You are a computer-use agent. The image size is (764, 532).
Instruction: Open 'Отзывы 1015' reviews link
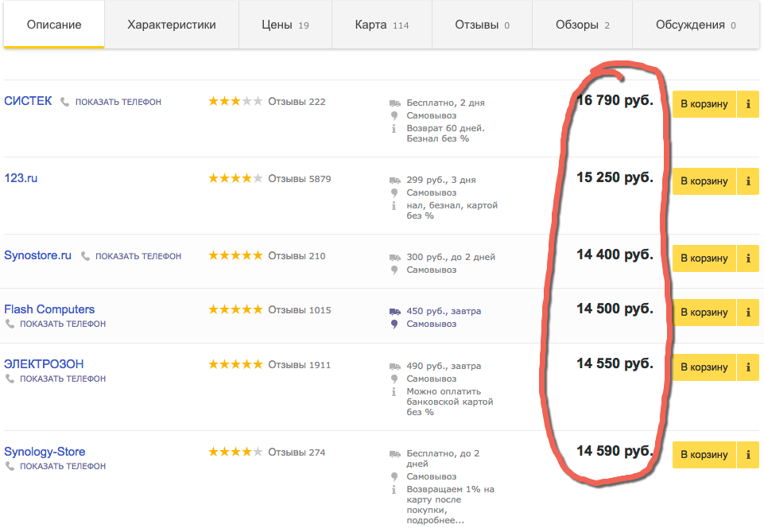pyautogui.click(x=300, y=310)
